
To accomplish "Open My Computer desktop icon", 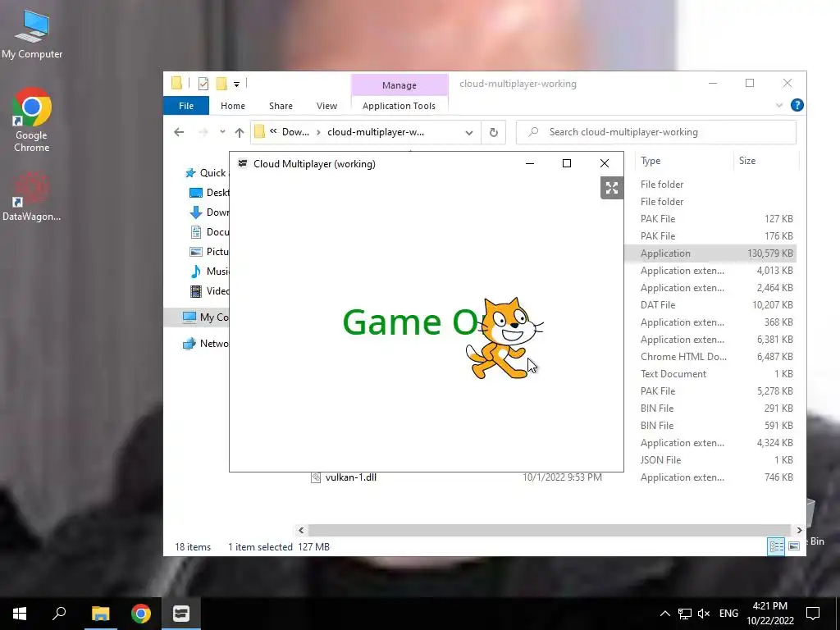I will (32, 34).
